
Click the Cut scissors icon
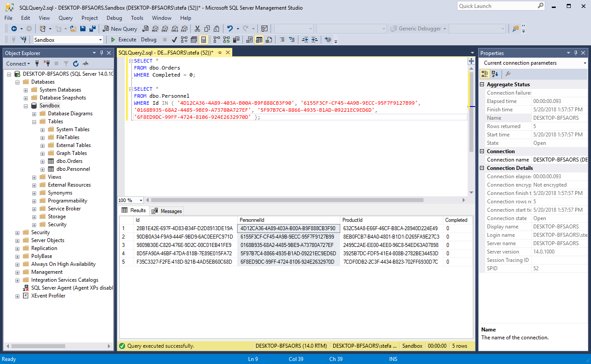(197, 29)
